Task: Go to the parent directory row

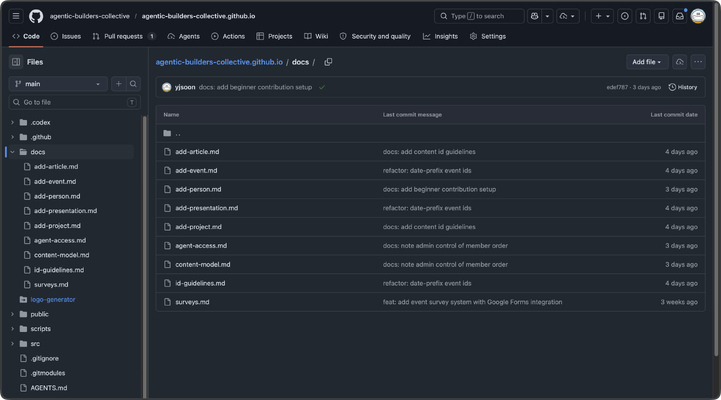Action: click(430, 133)
